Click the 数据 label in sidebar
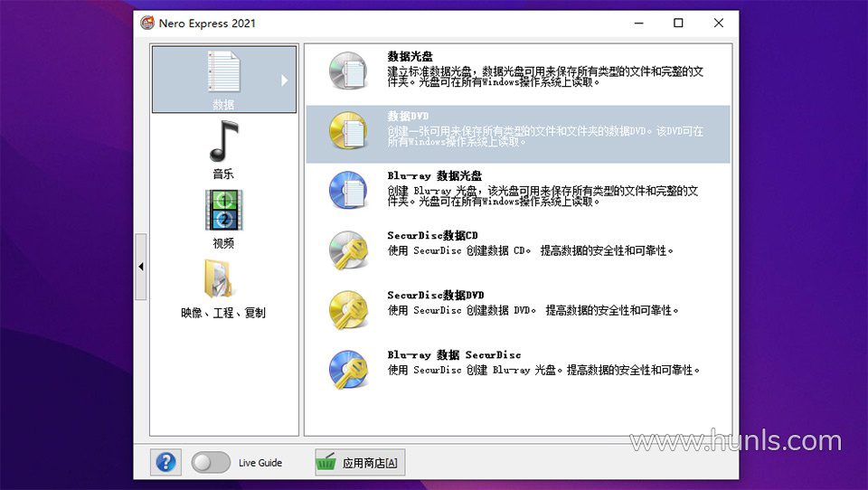868x490 pixels. click(223, 104)
